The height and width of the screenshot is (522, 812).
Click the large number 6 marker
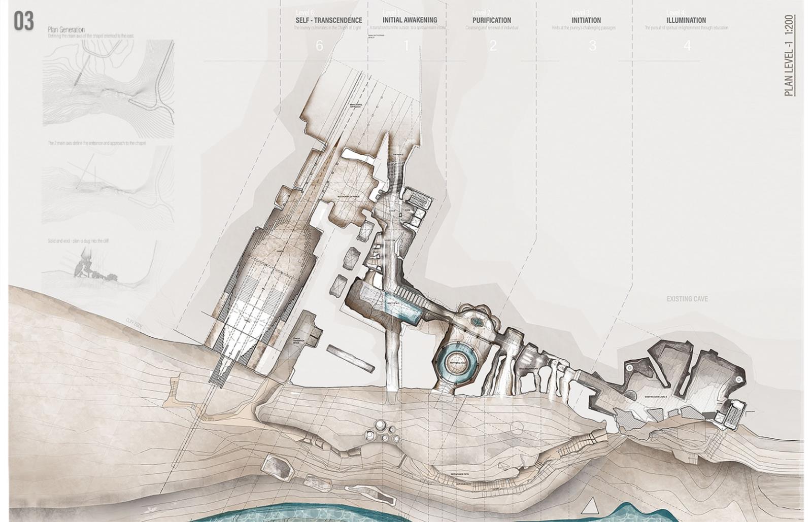[319, 46]
